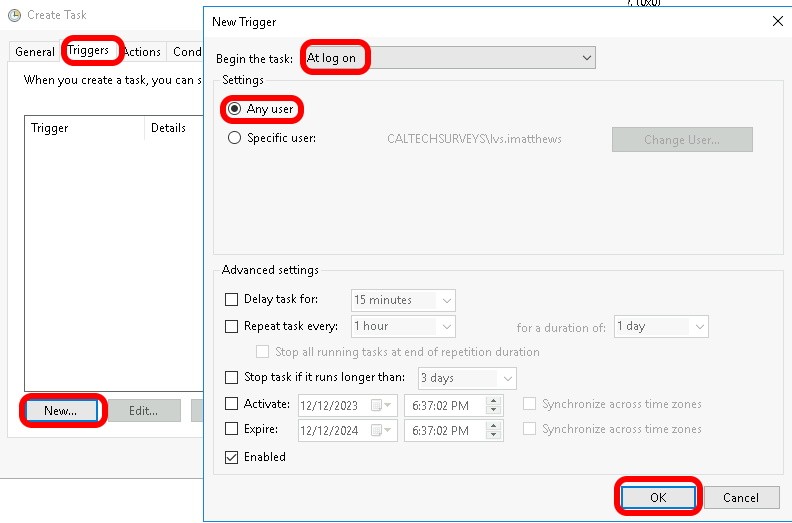
Task: Open the Expire date calendar picker
Action: [377, 431]
